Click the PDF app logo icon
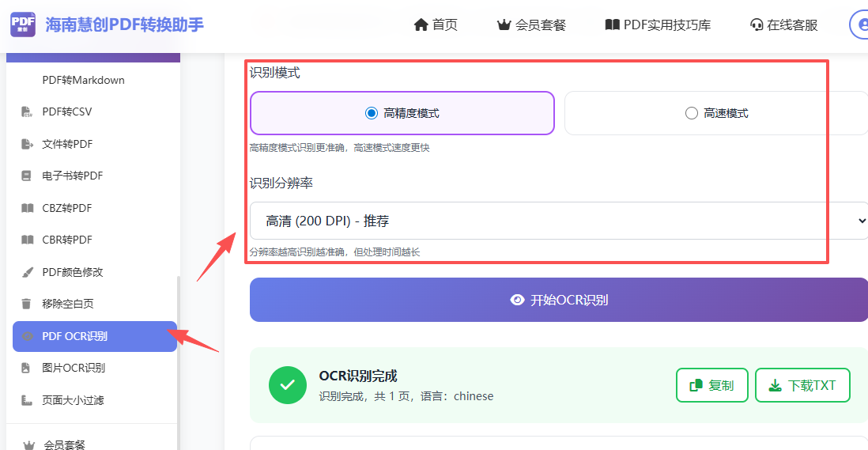The height and width of the screenshot is (450, 868). 23,25
